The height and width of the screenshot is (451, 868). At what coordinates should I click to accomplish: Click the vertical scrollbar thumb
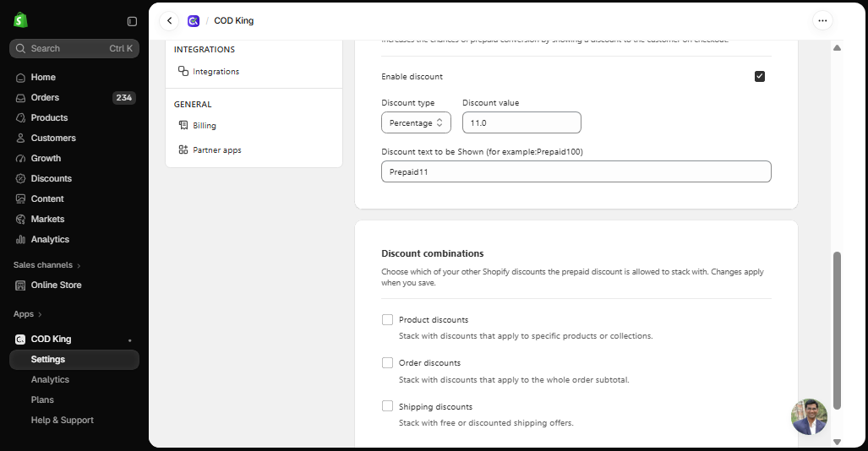point(837,330)
